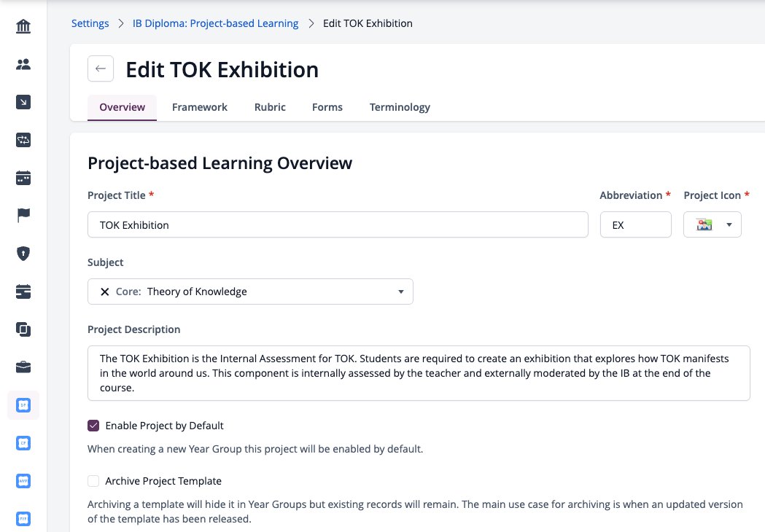Open the school building icon in sidebar

coord(23,26)
